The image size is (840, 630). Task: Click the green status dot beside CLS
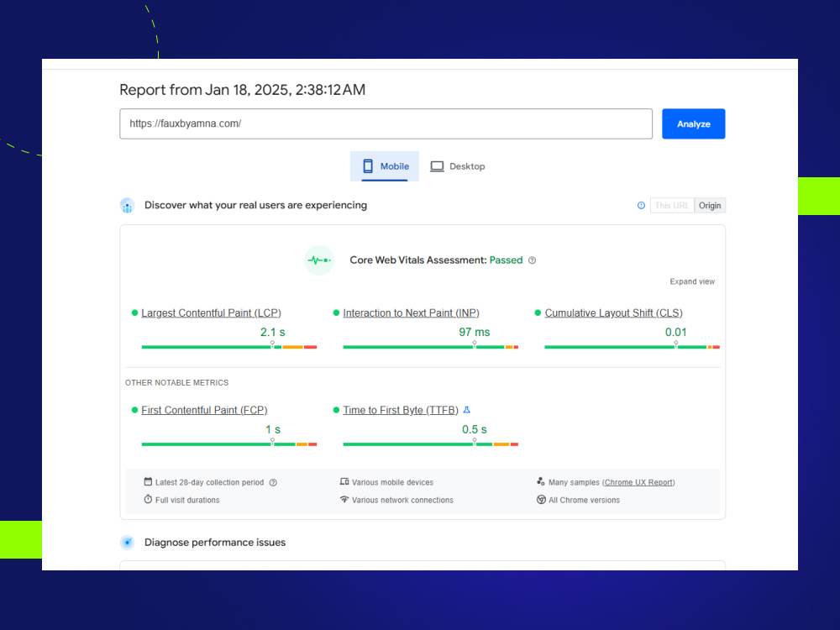[x=538, y=312]
